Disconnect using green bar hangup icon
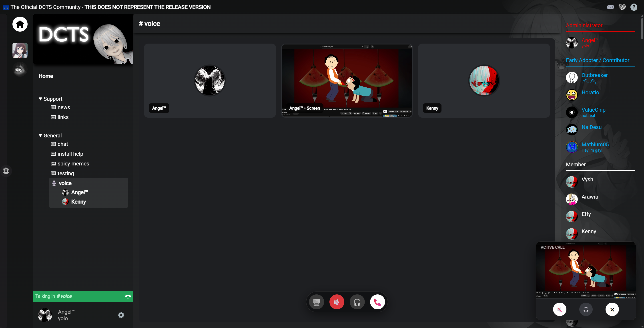Viewport: 644px width, 328px height. click(x=128, y=297)
